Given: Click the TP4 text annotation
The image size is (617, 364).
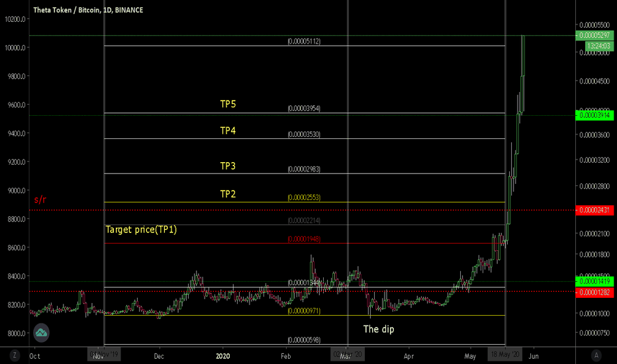Looking at the screenshot, I should (x=228, y=130).
